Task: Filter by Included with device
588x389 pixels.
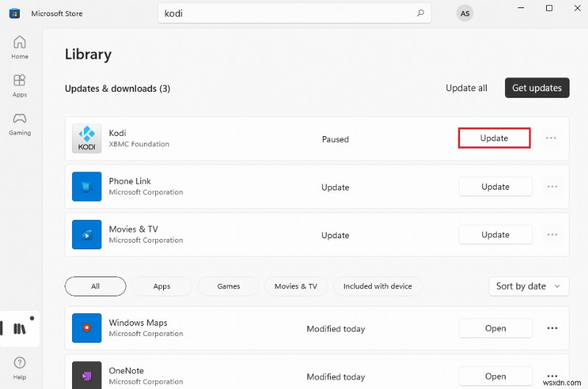Action: [378, 286]
